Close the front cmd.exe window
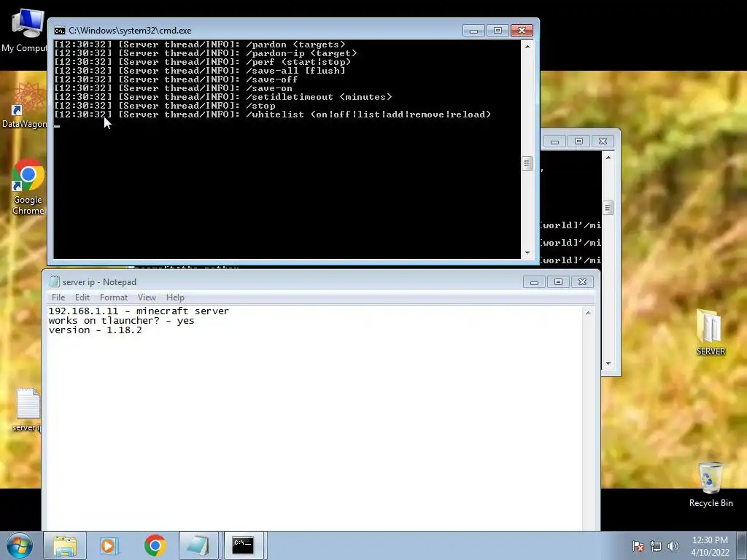 (522, 31)
